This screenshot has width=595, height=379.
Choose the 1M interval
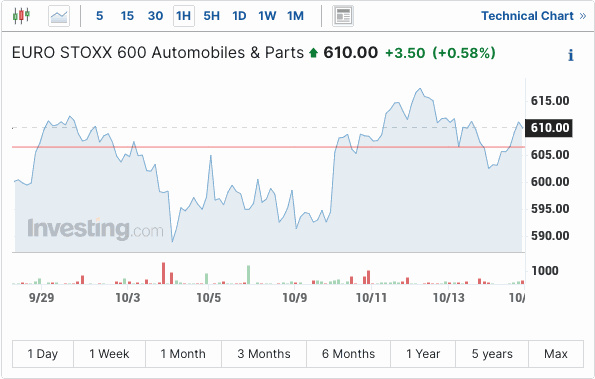(295, 16)
